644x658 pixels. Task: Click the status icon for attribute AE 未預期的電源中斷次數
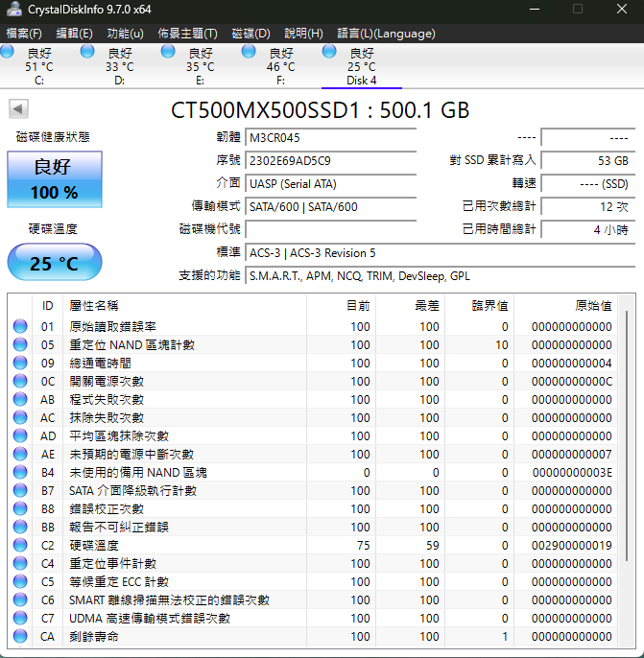pos(20,454)
